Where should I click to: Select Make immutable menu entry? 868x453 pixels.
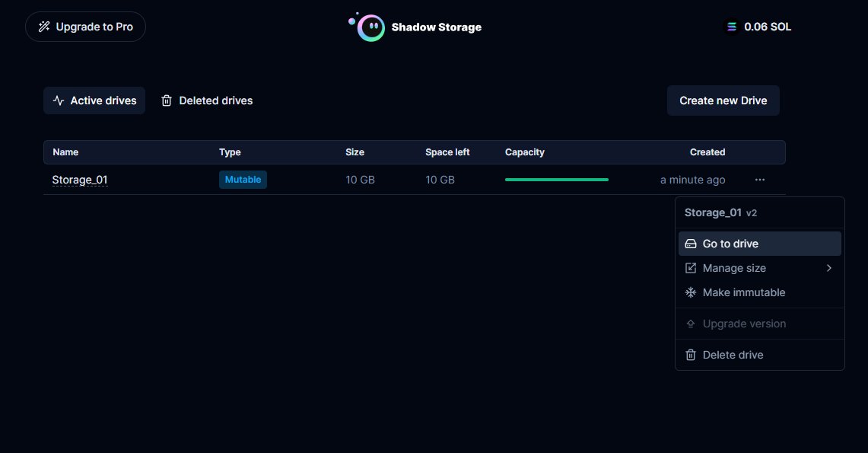coord(759,292)
